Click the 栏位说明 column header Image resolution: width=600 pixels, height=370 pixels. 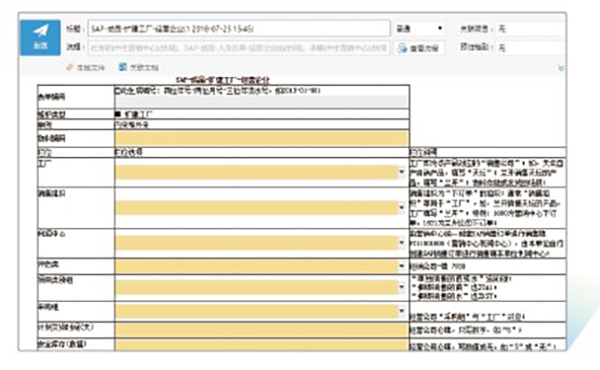pyautogui.click(x=423, y=152)
